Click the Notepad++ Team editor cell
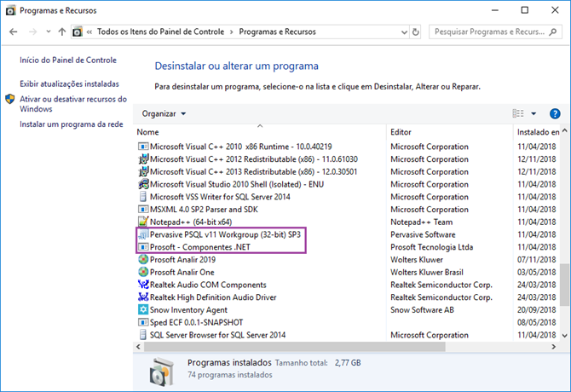 (x=421, y=222)
